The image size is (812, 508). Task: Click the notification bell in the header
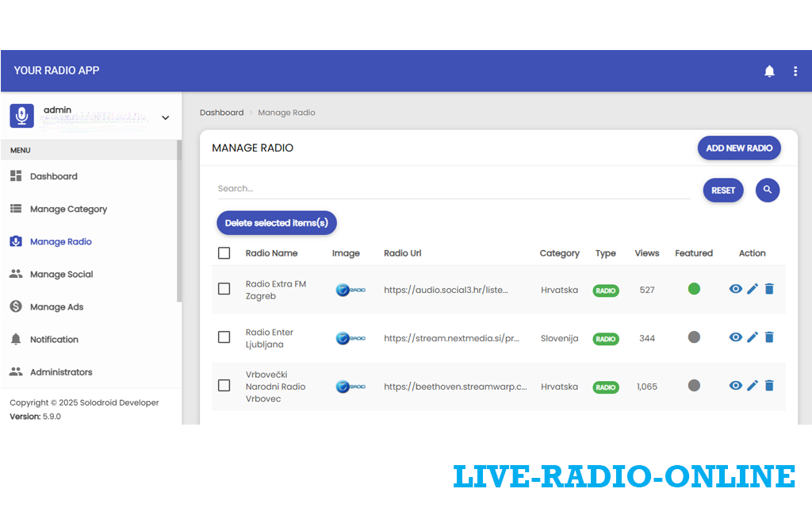click(x=769, y=71)
